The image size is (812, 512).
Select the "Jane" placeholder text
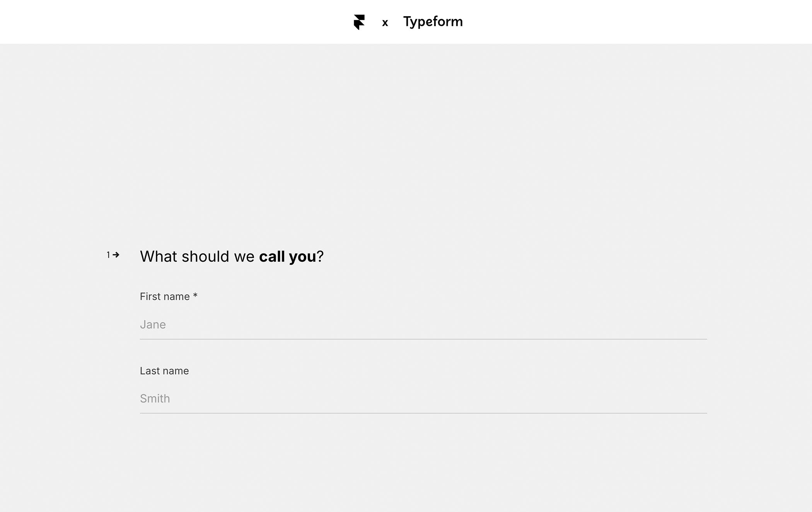coord(153,324)
